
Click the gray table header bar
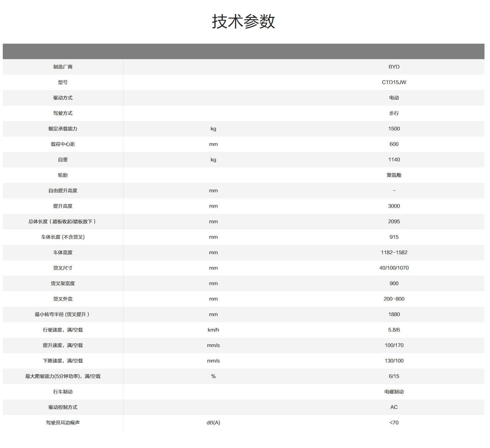point(243,51)
